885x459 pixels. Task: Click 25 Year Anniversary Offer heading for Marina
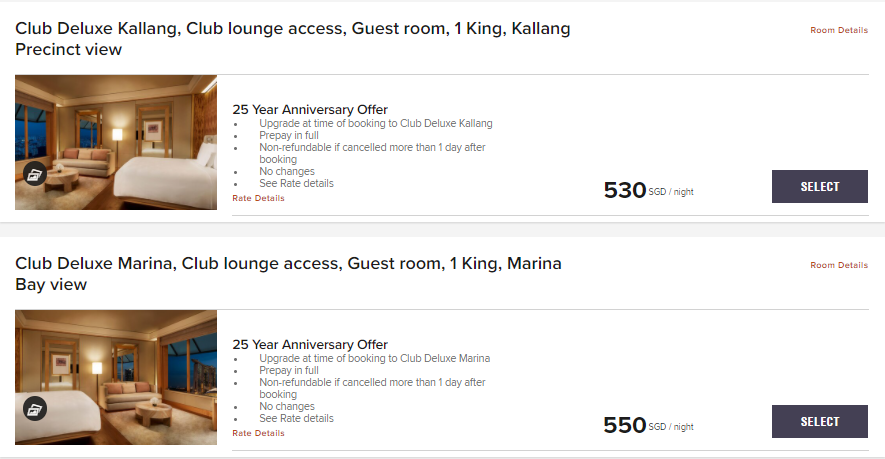pos(310,344)
